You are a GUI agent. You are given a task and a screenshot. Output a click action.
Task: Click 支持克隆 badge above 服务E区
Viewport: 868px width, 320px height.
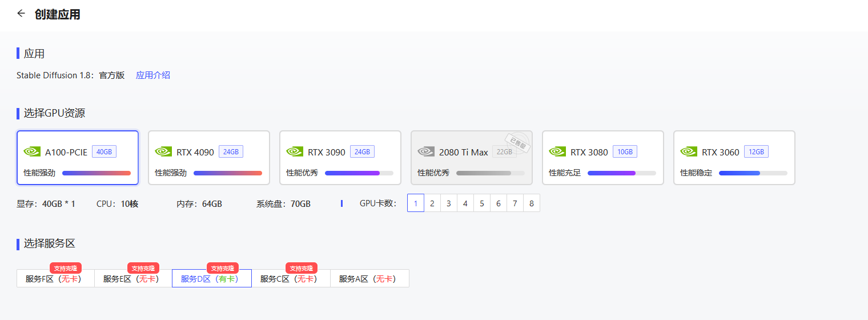(x=143, y=268)
